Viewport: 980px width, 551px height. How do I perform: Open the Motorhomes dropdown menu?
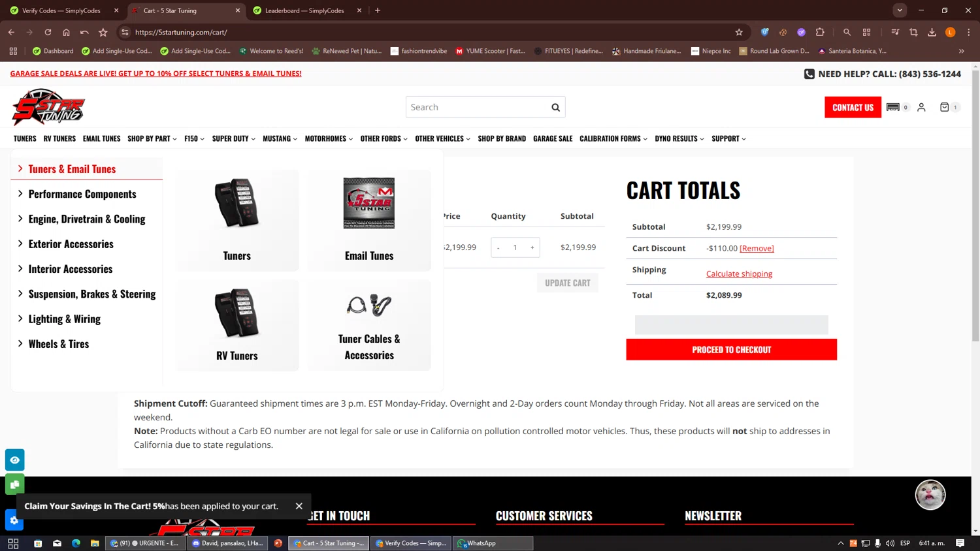329,138
